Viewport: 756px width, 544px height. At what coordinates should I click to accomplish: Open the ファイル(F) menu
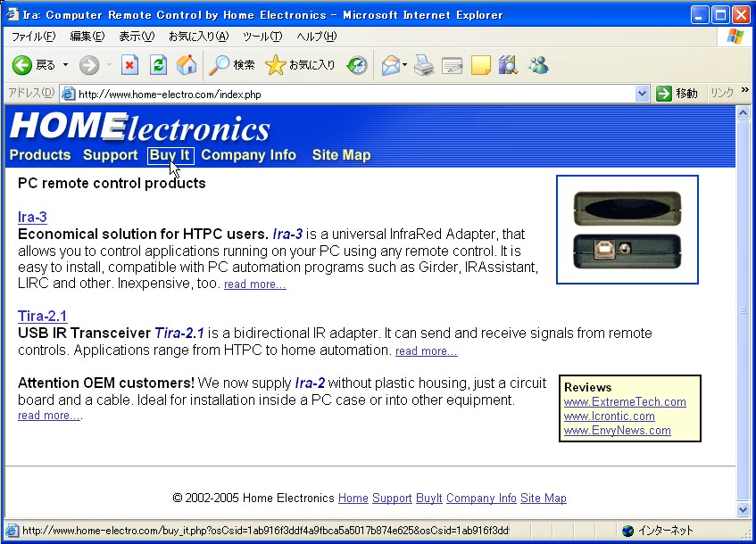[x=33, y=37]
